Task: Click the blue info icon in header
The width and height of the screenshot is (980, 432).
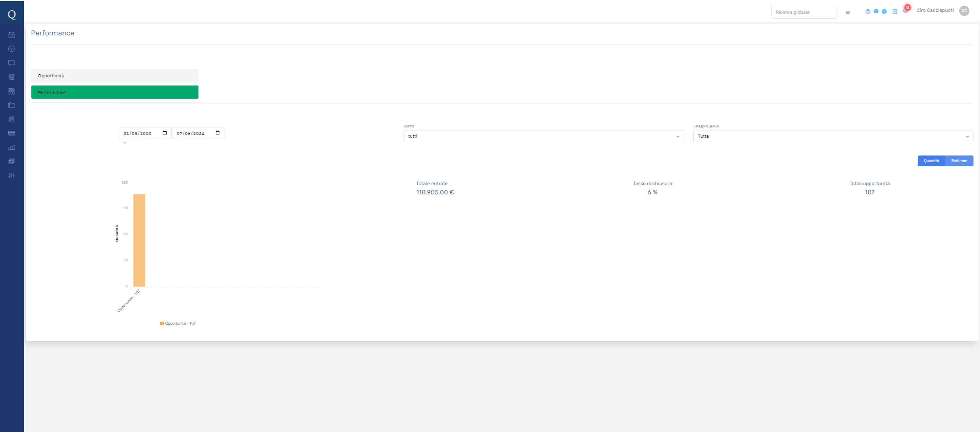Action: click(884, 11)
